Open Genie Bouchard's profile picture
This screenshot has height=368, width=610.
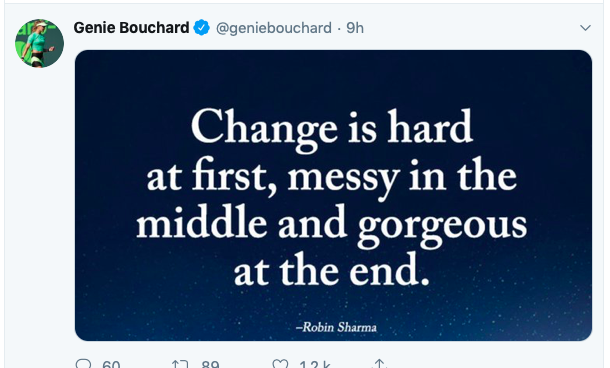39,43
